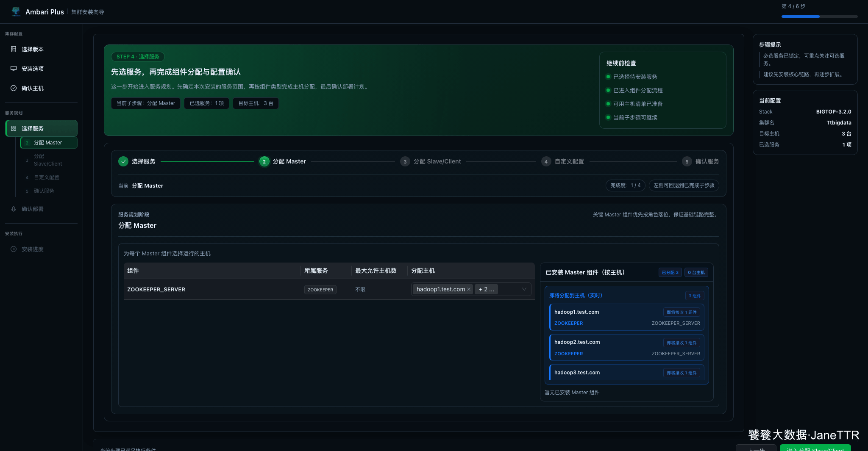The width and height of the screenshot is (868, 451).
Task: Click the 进入 分配 Slave/Client green button
Action: click(815, 448)
